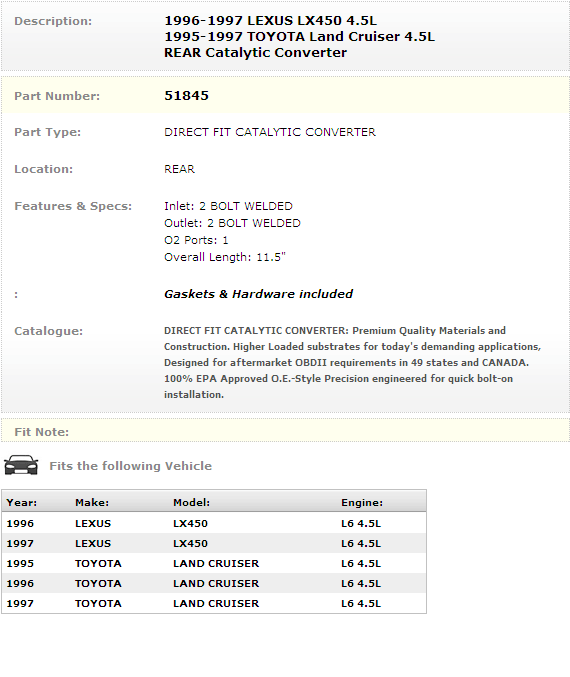The image size is (570, 677).
Task: Click the Inlet: 2 BOLT WELDED spec
Action: click(x=228, y=206)
